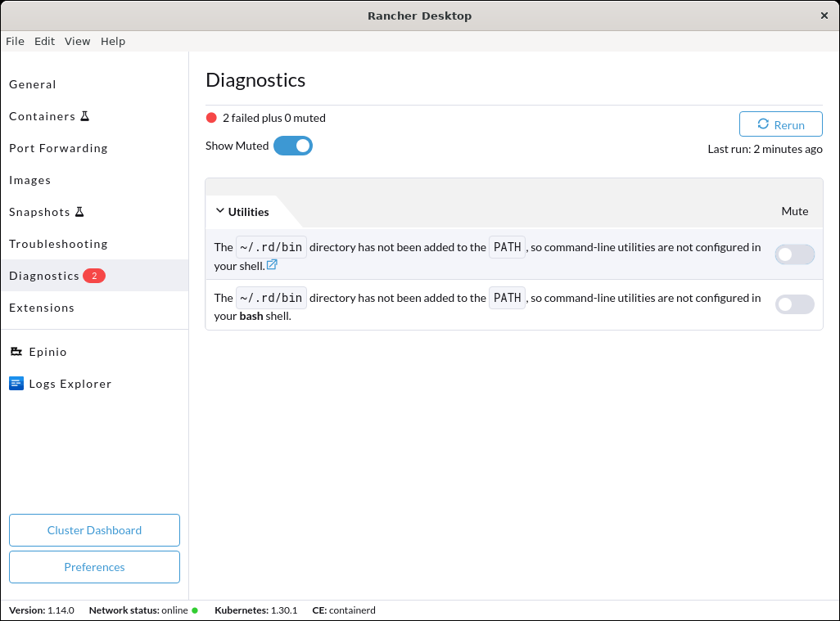Toggle the Show Muted switch off
Image resolution: width=840 pixels, height=621 pixels.
coord(293,146)
